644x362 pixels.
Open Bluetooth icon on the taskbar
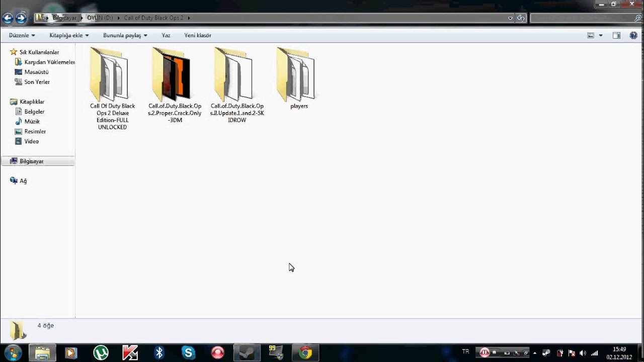[159, 353]
